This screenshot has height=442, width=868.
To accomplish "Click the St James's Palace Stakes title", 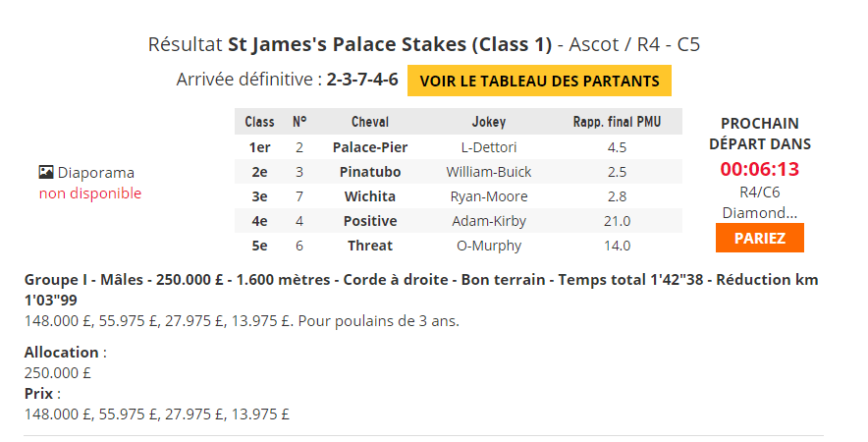I will pos(390,44).
